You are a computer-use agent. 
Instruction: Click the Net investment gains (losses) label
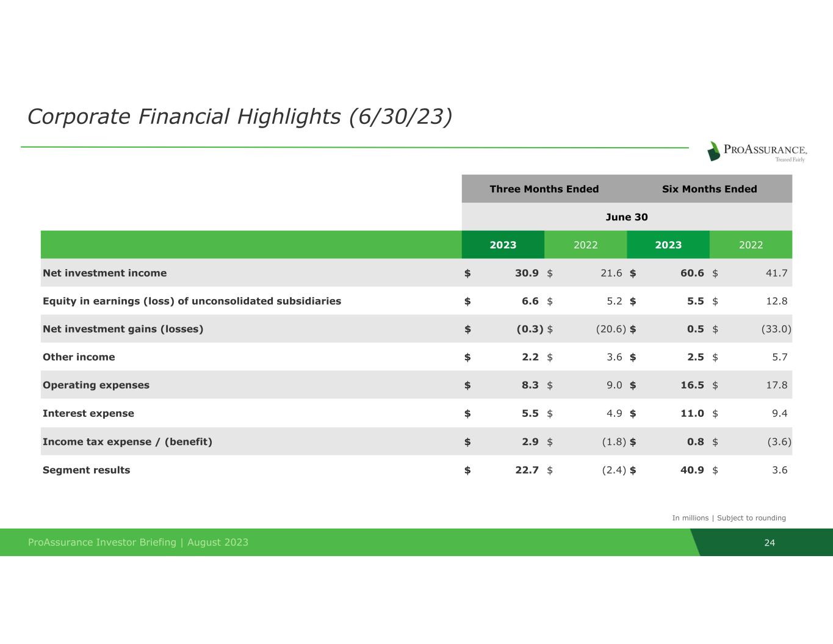tap(123, 329)
